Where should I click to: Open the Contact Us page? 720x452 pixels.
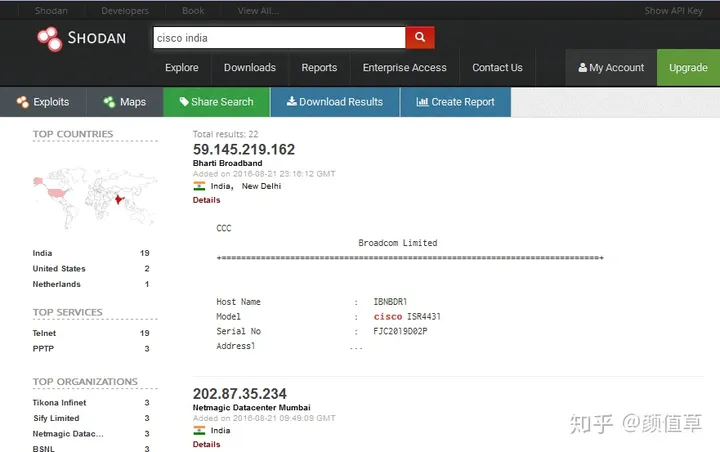(497, 68)
